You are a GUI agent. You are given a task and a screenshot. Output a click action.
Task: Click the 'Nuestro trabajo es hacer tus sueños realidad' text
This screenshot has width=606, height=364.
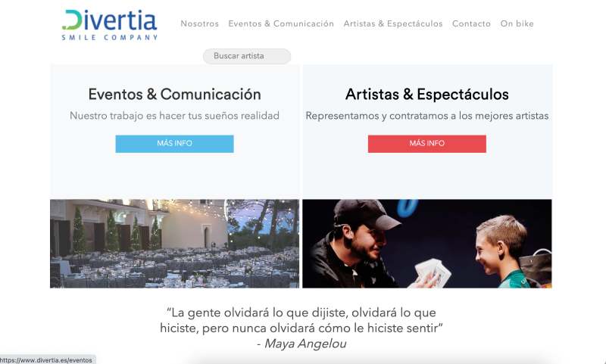pos(174,116)
